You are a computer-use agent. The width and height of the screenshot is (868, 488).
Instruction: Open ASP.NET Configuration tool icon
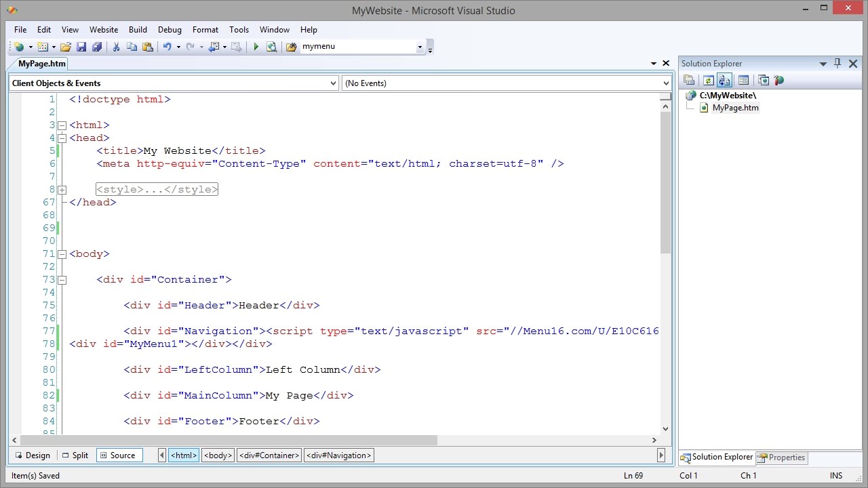[x=778, y=80]
